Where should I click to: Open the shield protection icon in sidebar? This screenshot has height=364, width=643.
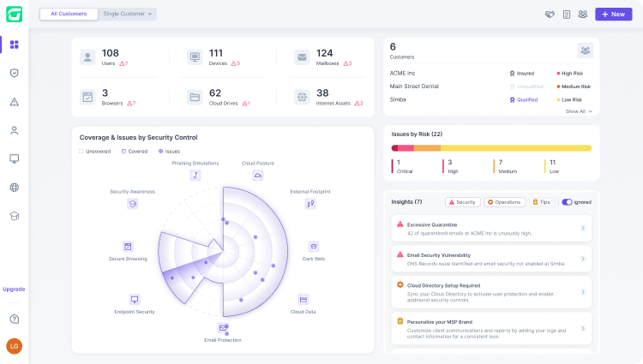click(x=15, y=73)
